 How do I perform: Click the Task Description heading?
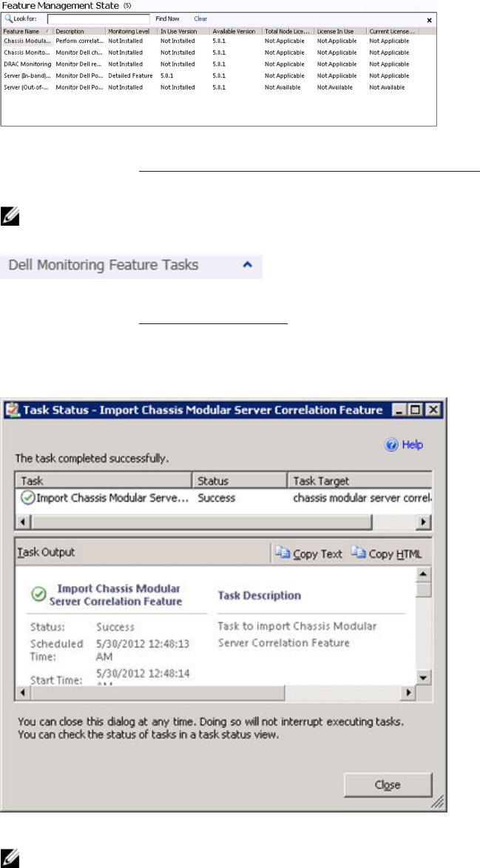[260, 596]
